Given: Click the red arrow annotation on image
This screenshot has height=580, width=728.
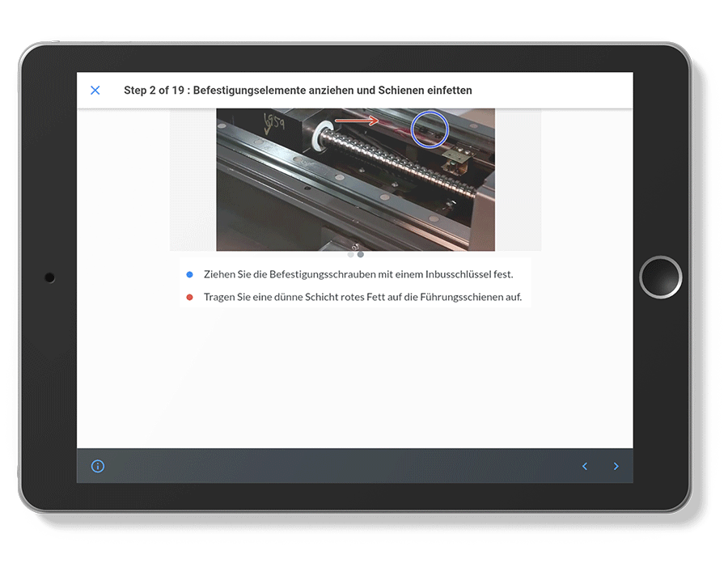Looking at the screenshot, I should [x=357, y=121].
